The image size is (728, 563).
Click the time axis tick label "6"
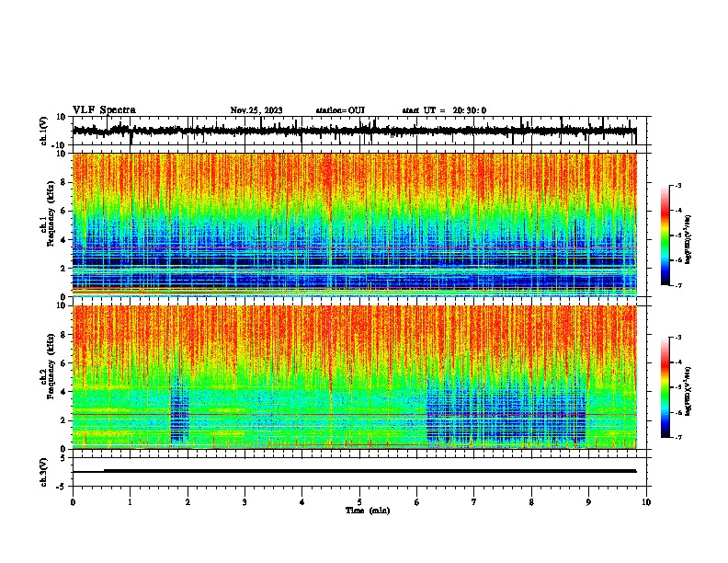point(417,502)
